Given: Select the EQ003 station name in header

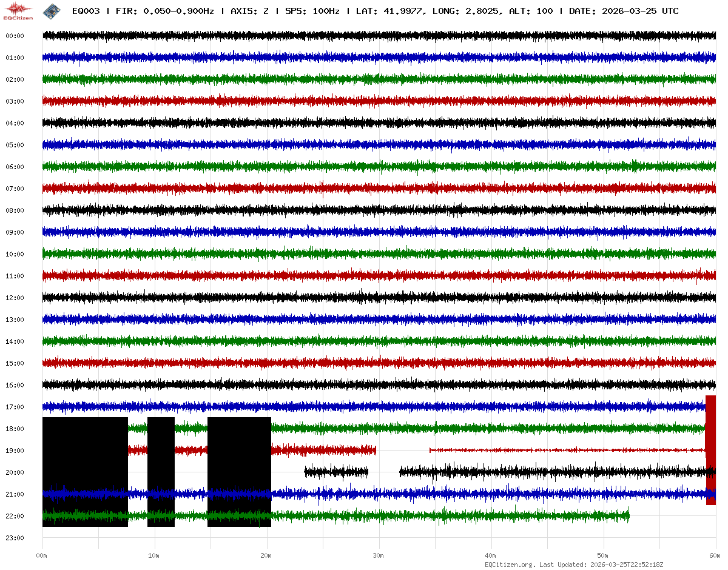Looking at the screenshot, I should click(x=86, y=11).
